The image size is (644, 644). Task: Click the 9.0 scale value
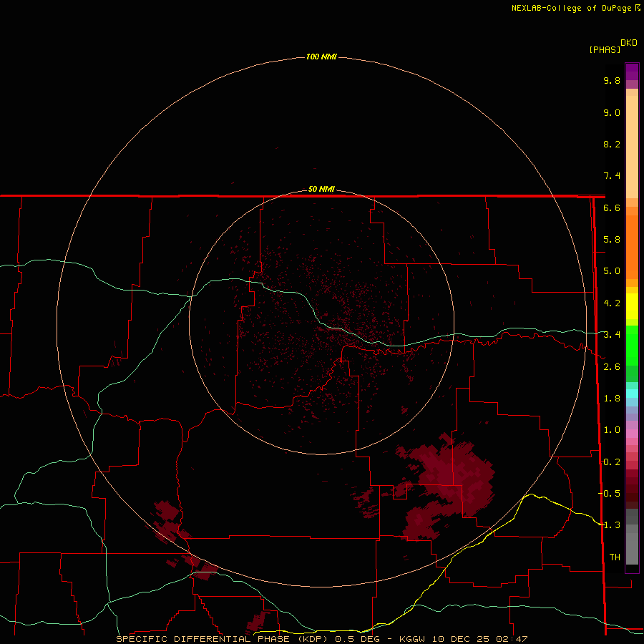612,112
